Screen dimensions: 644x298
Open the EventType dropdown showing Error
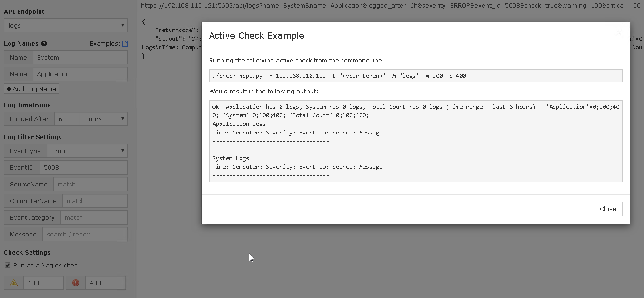coord(88,151)
